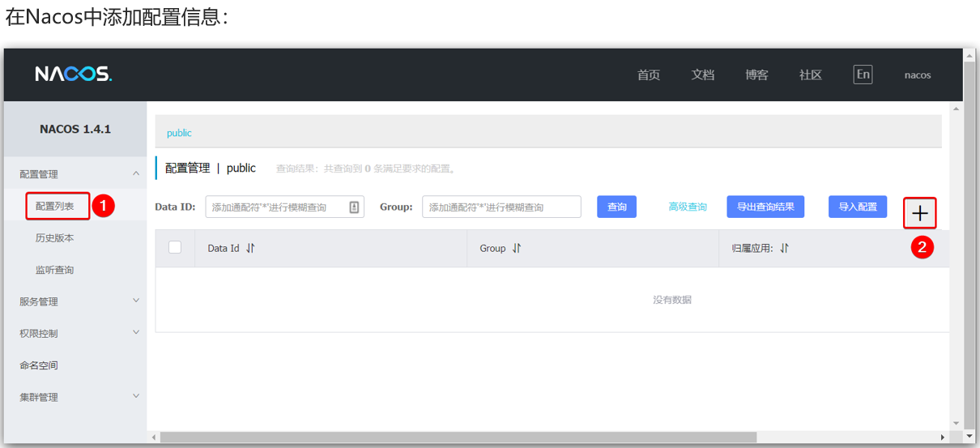
Task: Click the 查询 button
Action: click(617, 207)
